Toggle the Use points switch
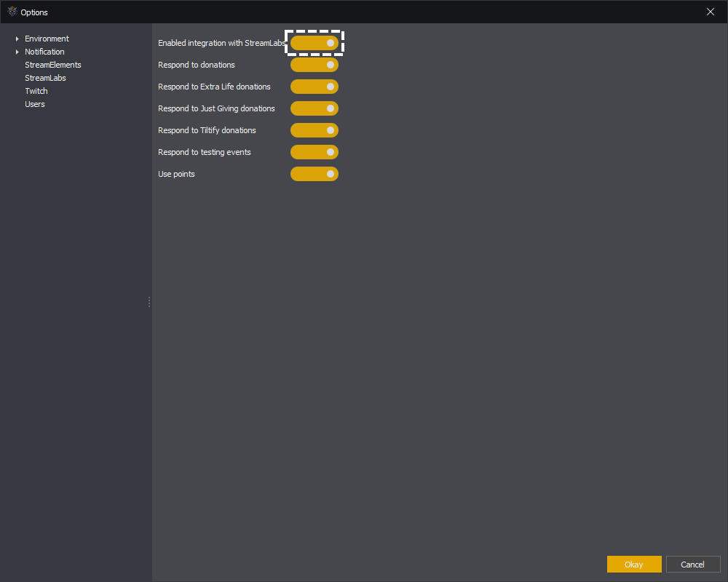Image resolution: width=728 pixels, height=582 pixels. [x=314, y=174]
